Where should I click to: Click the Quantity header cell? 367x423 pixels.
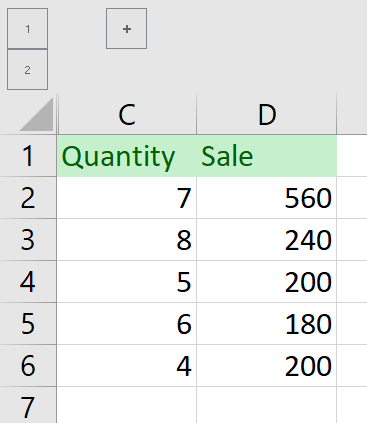127,156
